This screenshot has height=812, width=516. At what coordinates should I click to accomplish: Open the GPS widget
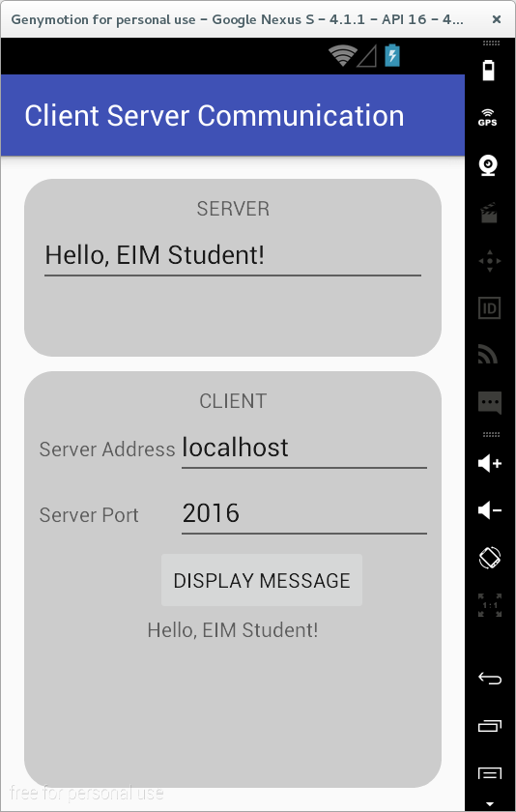click(x=489, y=118)
